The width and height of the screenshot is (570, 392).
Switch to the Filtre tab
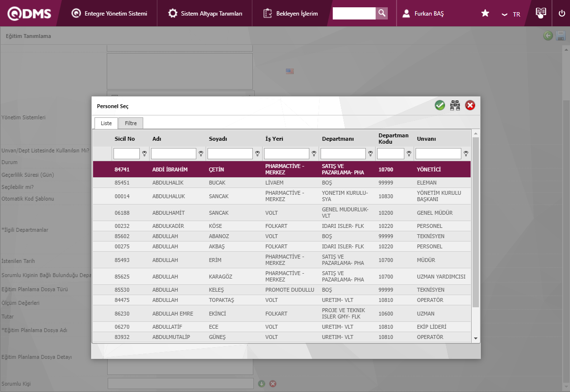131,123
